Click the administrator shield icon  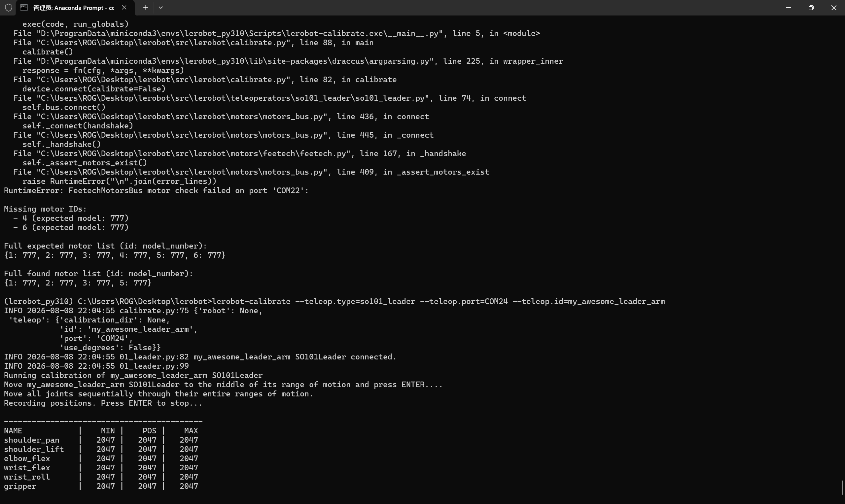pos(9,8)
